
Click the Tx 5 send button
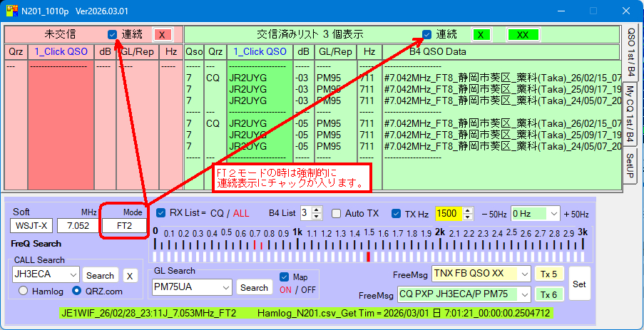[x=549, y=274]
